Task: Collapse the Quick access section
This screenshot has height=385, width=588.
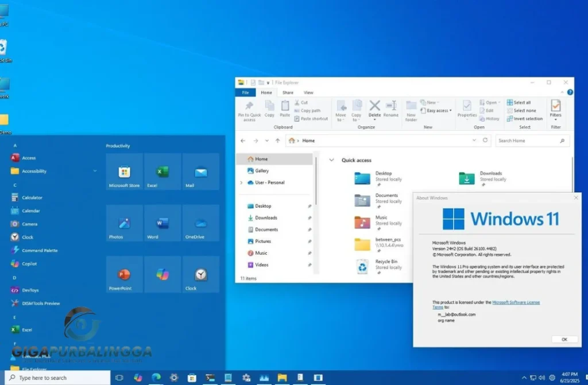Action: [331, 160]
